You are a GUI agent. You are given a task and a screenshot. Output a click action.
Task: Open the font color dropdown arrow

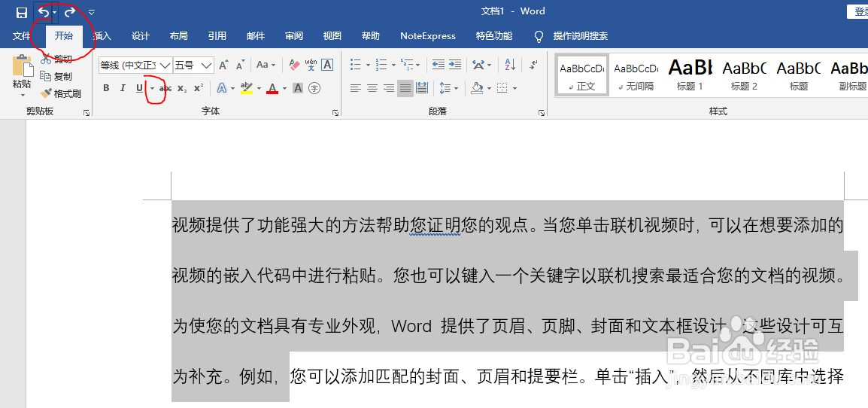coord(284,88)
